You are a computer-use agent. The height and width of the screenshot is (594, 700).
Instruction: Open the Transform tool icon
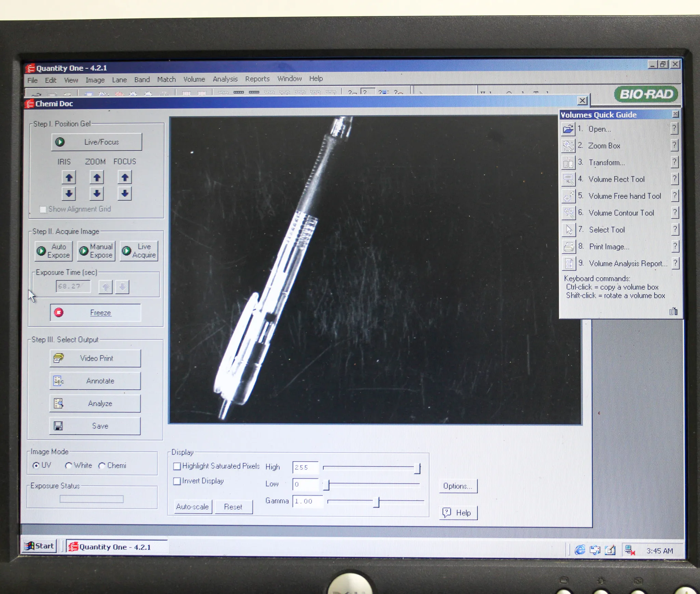coord(568,163)
